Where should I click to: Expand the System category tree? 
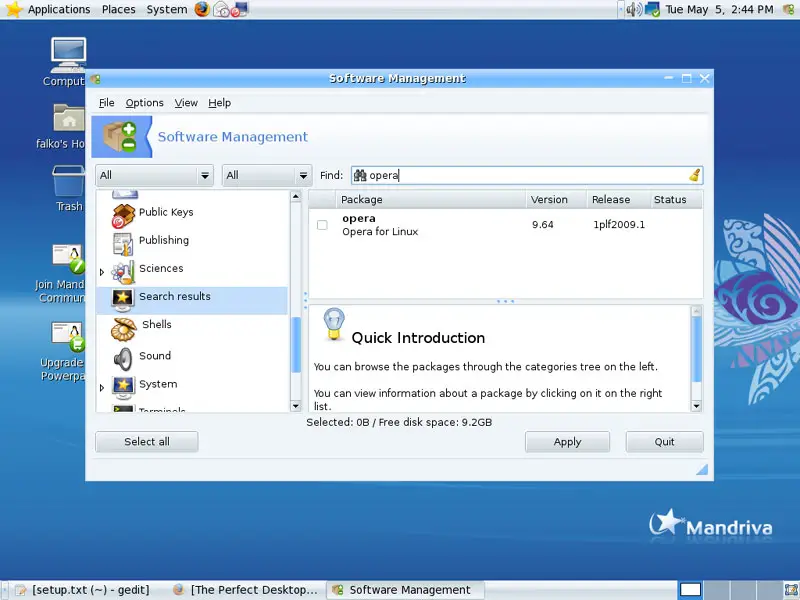(x=102, y=388)
